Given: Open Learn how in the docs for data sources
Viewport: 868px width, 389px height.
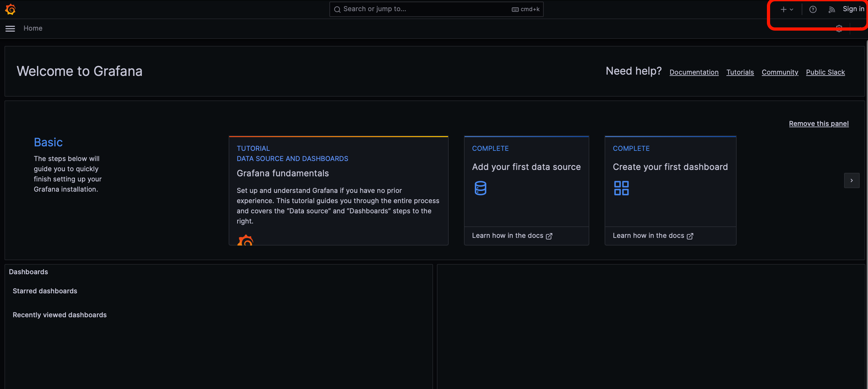Looking at the screenshot, I should [x=507, y=235].
